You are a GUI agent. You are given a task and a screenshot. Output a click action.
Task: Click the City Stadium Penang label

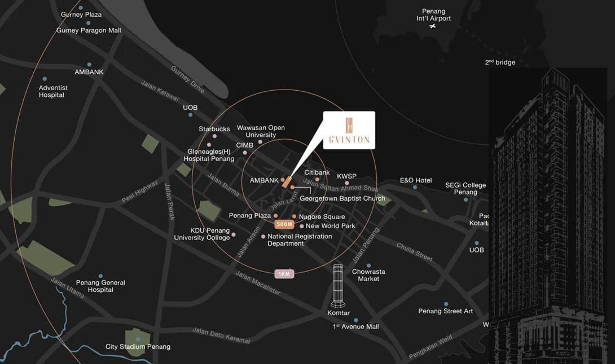pyautogui.click(x=138, y=347)
